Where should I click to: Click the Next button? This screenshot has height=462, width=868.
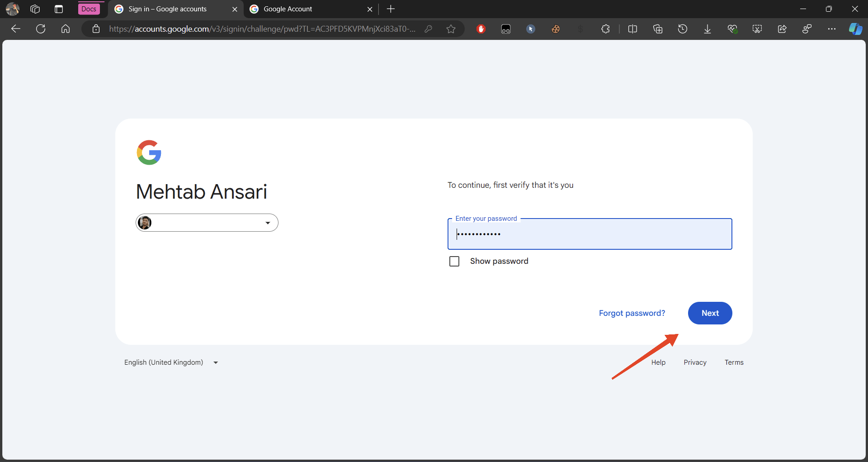pos(710,313)
